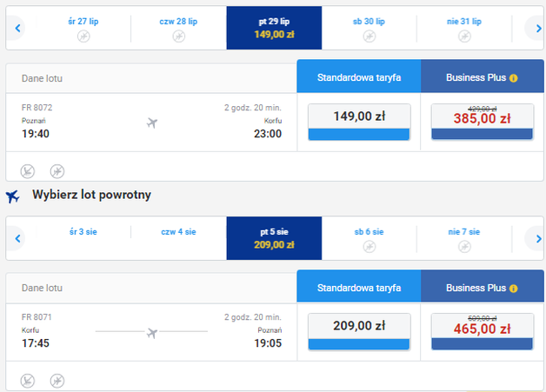Screen dimensions: 546x392
Task: Click info icon on outbound Business Plus tab
Action: (514, 78)
